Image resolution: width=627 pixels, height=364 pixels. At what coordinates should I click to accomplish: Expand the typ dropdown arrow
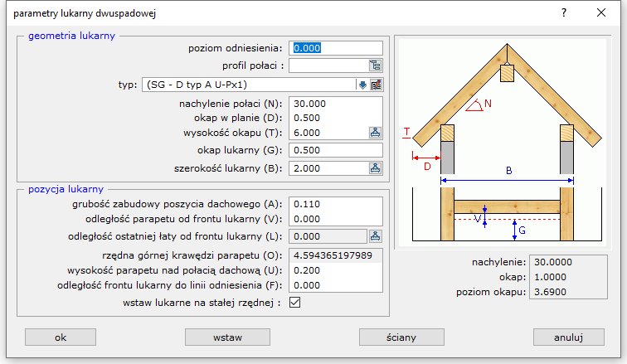point(362,85)
